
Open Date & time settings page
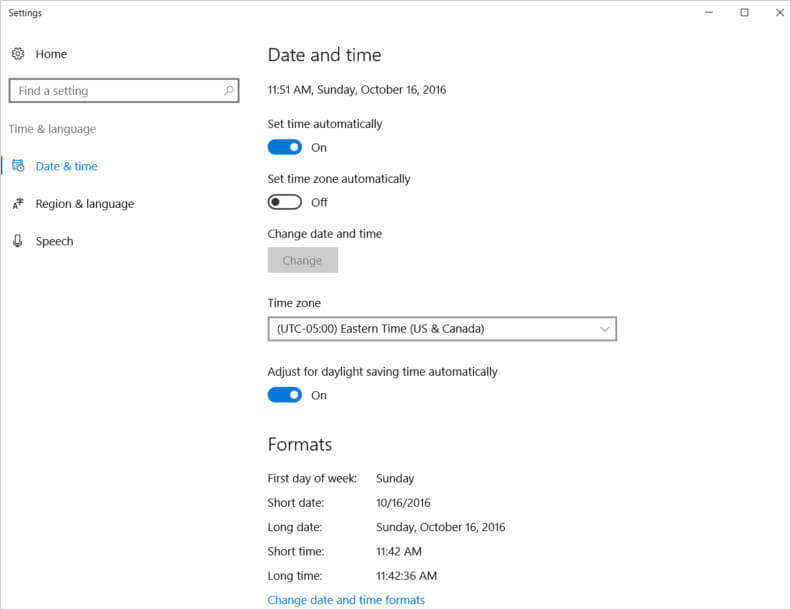pyautogui.click(x=66, y=166)
